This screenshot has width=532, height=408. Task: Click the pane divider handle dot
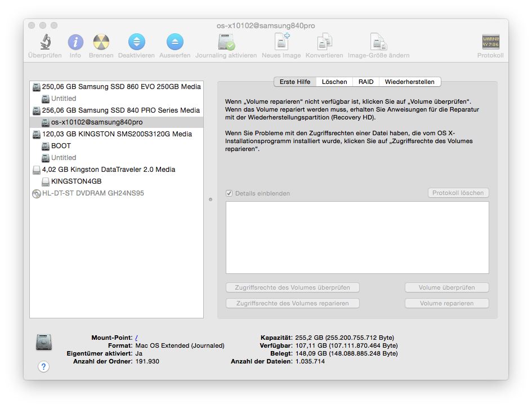tap(211, 199)
